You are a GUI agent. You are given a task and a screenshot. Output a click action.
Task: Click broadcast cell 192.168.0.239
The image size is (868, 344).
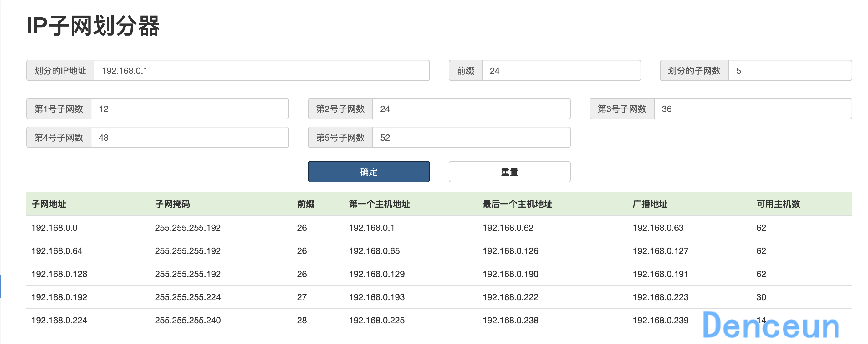point(661,321)
